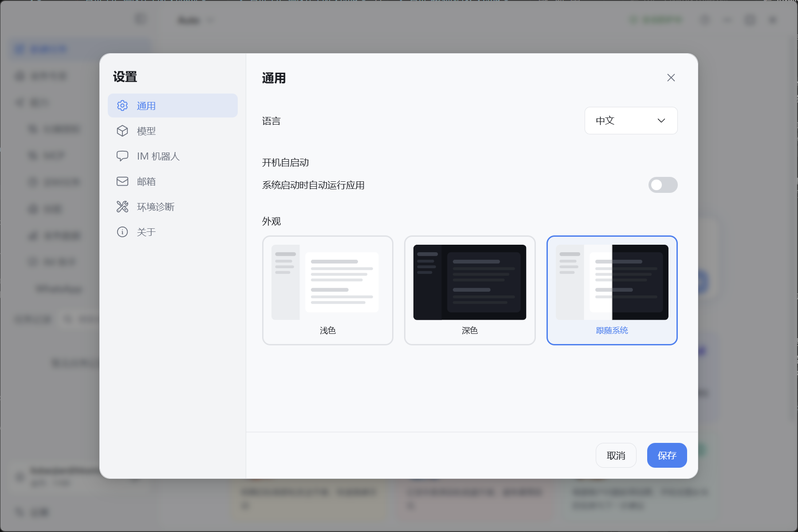Viewport: 798px width, 532px height.
Task: Open the cube icon for 模型
Action: pyautogui.click(x=122, y=131)
